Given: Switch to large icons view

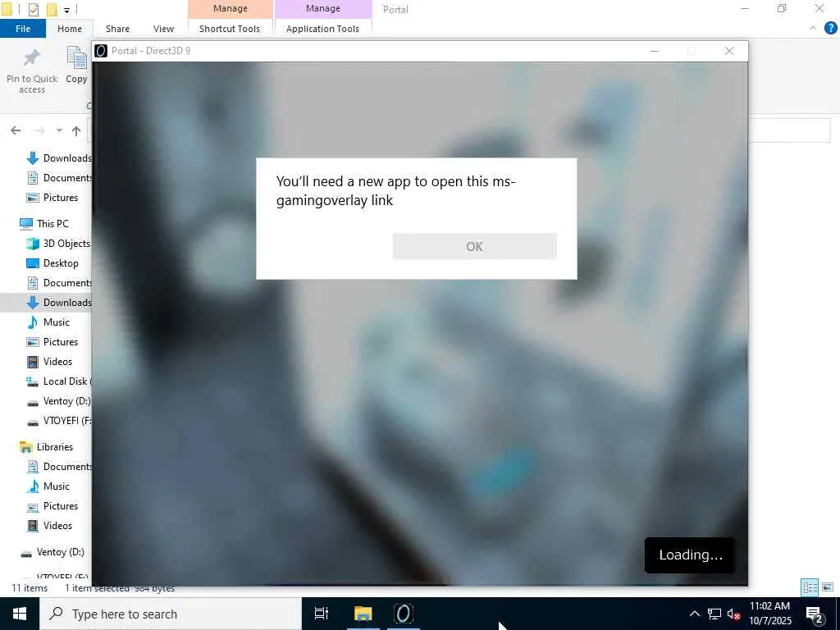Looking at the screenshot, I should 828,587.
